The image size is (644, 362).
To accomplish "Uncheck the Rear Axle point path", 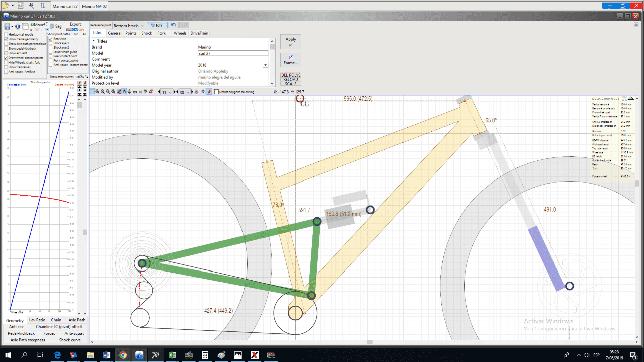I will (x=50, y=39).
